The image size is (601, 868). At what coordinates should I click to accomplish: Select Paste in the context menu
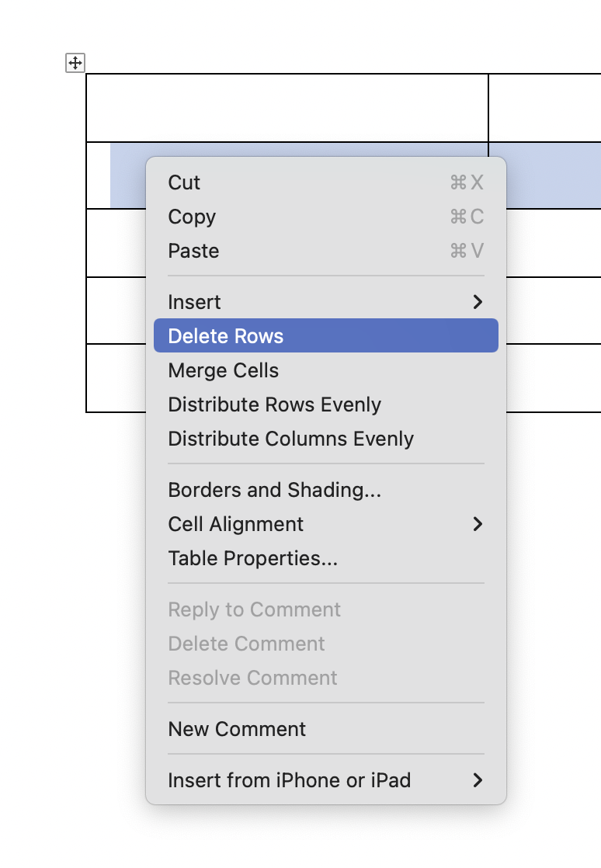tap(193, 251)
